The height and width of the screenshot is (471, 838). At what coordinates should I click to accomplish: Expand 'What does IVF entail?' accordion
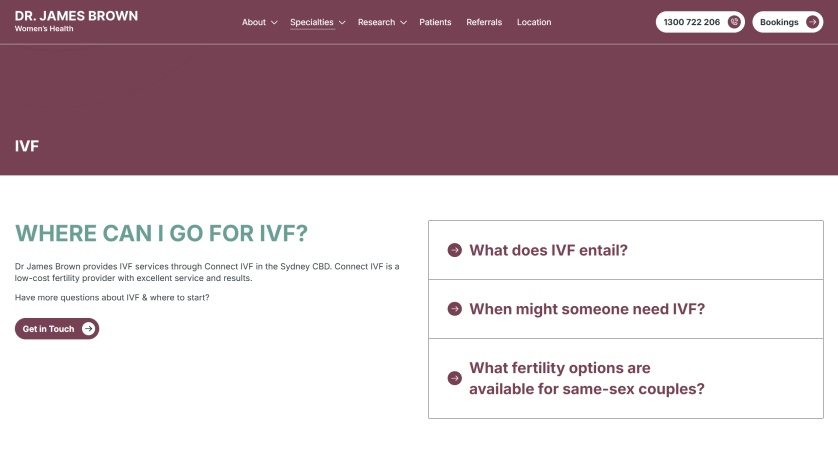coord(548,250)
